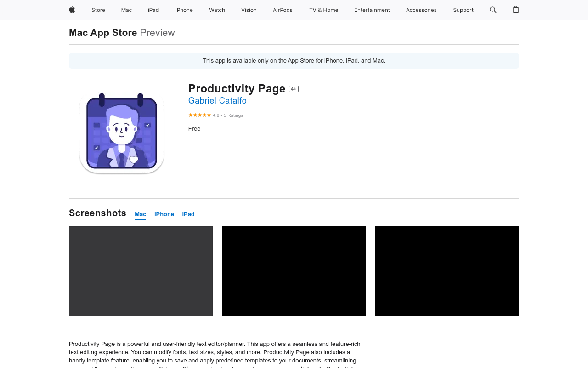Open the Watch menu
The height and width of the screenshot is (368, 588).
click(217, 10)
